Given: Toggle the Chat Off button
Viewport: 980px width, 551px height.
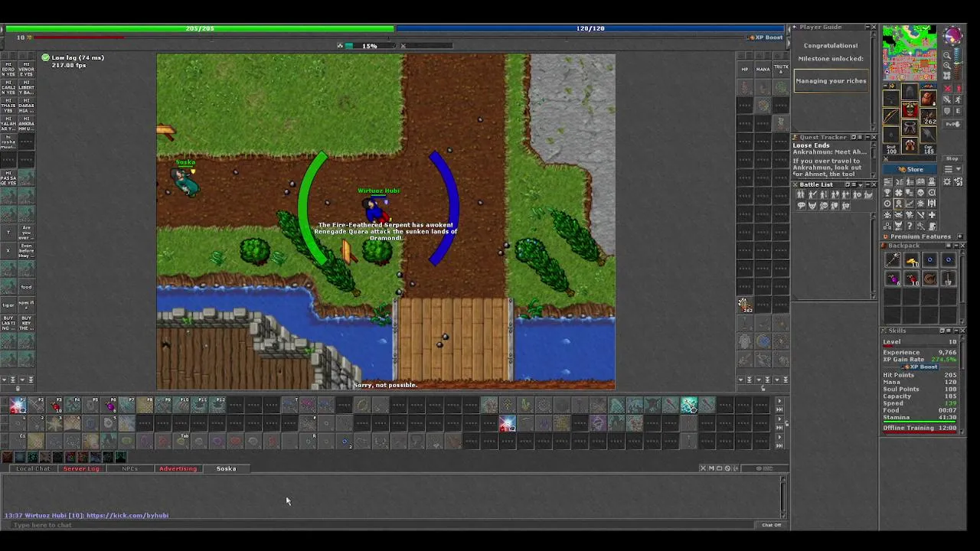Looking at the screenshot, I should coord(771,525).
